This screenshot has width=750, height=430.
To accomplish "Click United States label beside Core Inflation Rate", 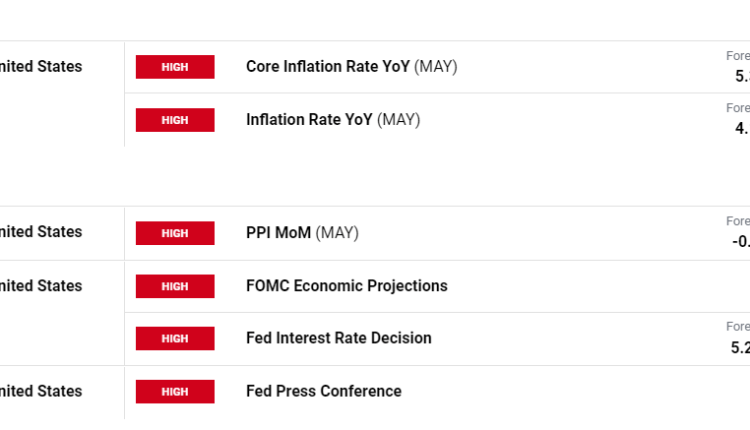I will click(x=41, y=67).
